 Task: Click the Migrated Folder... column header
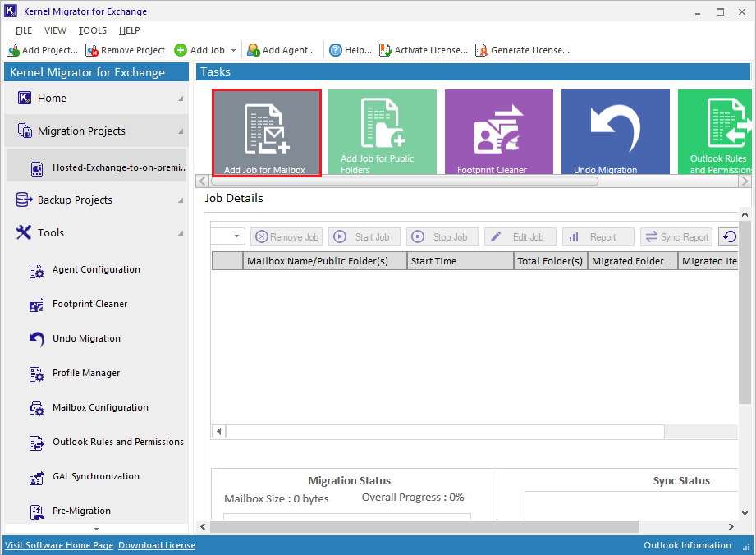tap(633, 261)
